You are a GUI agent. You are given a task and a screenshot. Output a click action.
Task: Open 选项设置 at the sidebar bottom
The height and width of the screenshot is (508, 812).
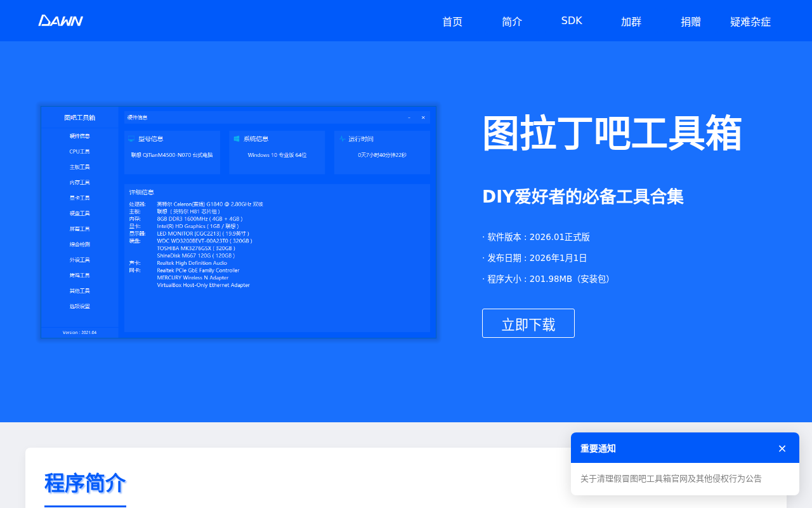[79, 305]
